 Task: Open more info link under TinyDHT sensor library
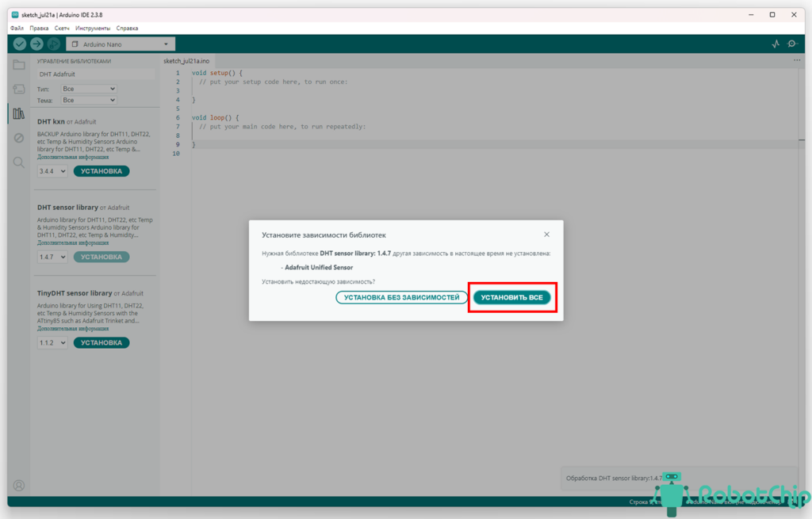tap(73, 329)
